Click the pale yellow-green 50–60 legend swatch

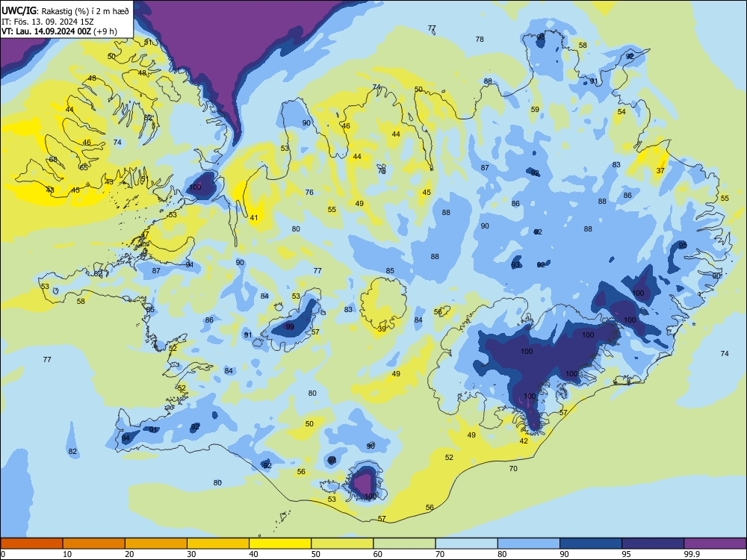pyautogui.click(x=342, y=544)
